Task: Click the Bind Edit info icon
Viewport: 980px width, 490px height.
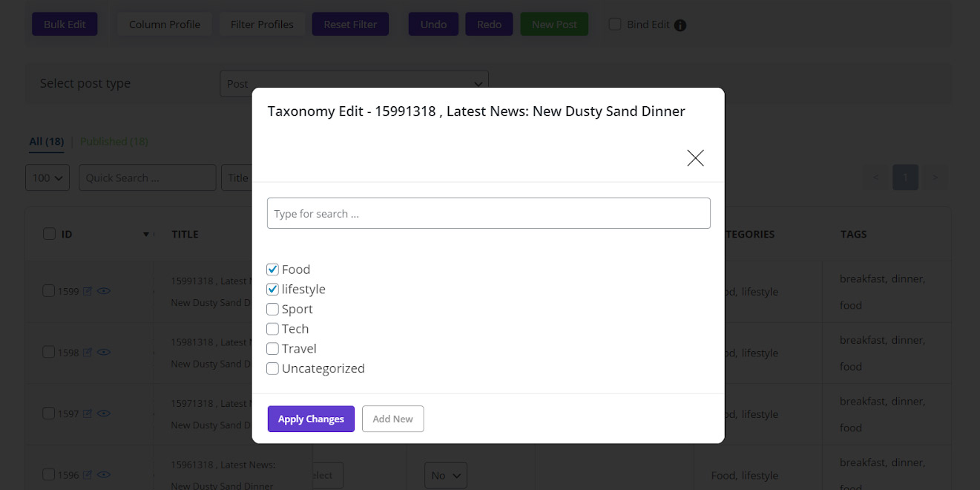Action: pos(680,25)
